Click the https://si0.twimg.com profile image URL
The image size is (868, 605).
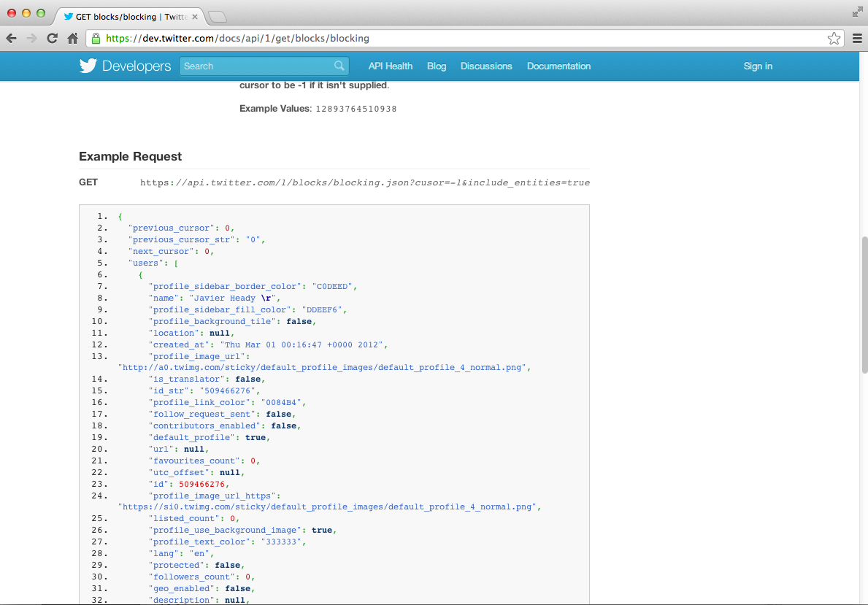coord(327,506)
